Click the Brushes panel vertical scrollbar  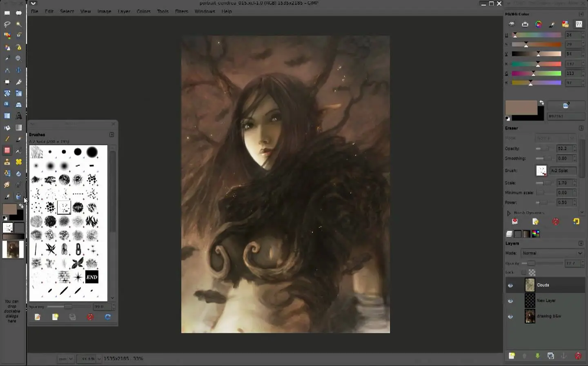pyautogui.click(x=113, y=192)
